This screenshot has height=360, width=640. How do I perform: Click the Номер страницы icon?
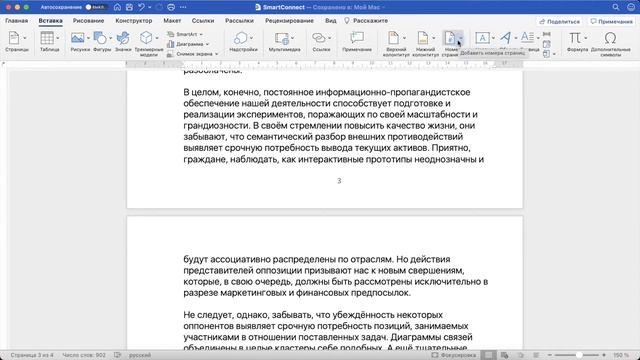450,38
